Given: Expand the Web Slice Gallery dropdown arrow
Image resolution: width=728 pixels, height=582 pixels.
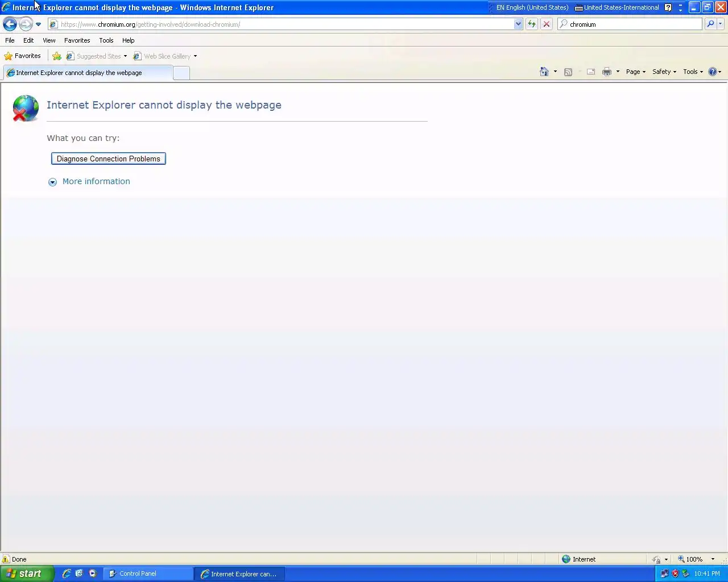Looking at the screenshot, I should point(195,56).
